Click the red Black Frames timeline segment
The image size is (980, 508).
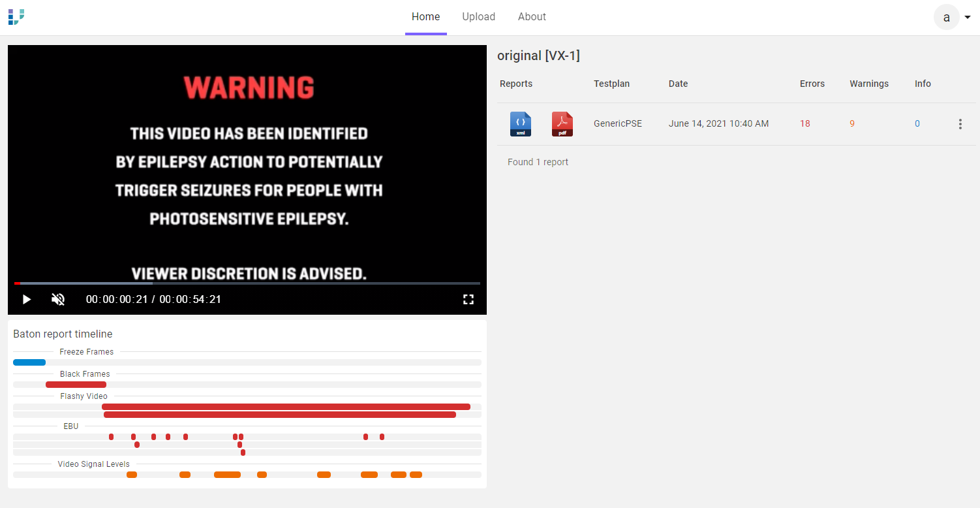76,385
